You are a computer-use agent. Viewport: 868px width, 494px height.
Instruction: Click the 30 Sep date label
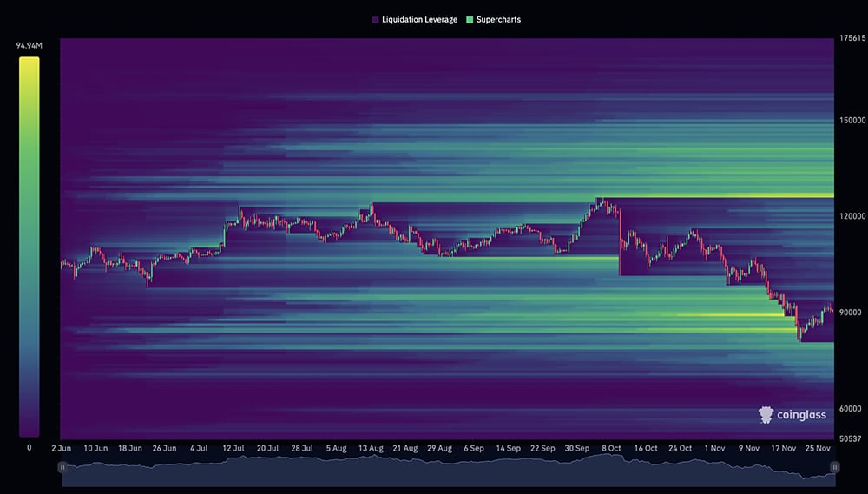tap(577, 449)
